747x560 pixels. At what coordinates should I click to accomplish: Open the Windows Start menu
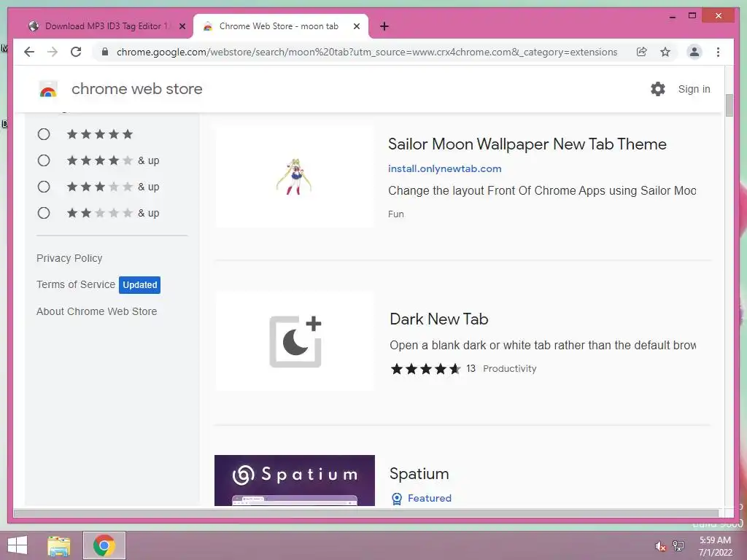(x=18, y=545)
